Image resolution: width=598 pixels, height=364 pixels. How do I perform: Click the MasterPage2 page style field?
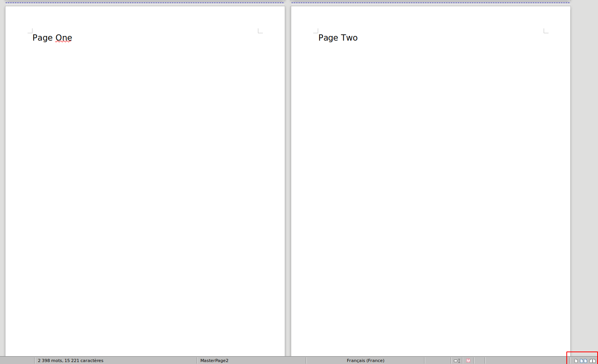click(252, 360)
